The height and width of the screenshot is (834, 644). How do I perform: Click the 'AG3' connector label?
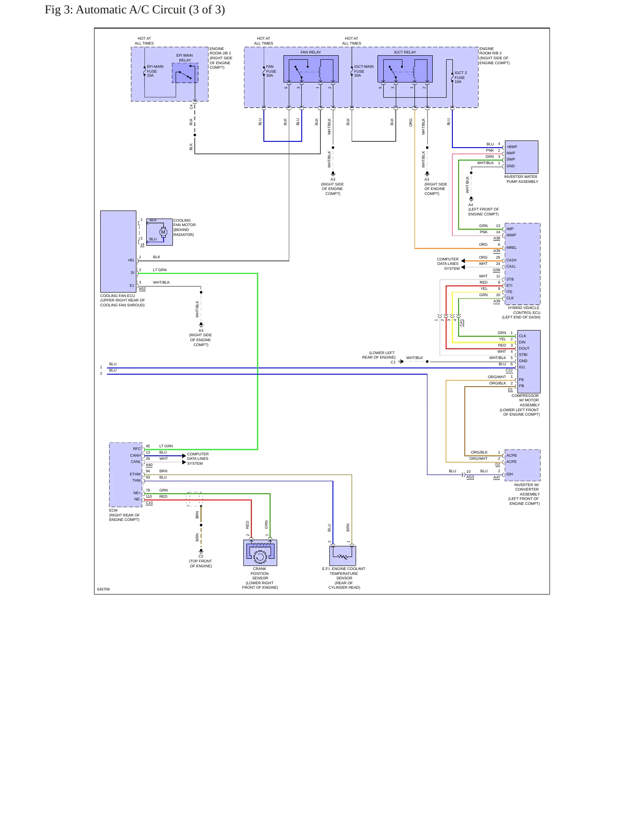470,477
